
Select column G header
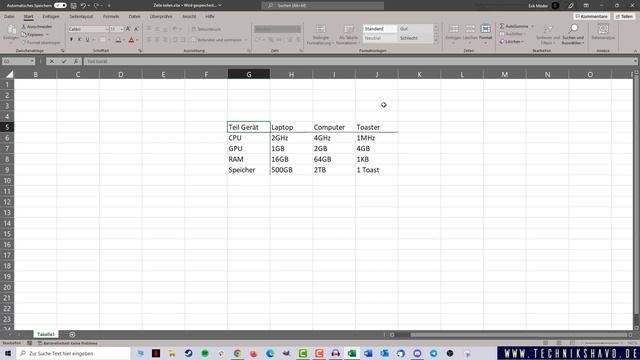coord(249,74)
